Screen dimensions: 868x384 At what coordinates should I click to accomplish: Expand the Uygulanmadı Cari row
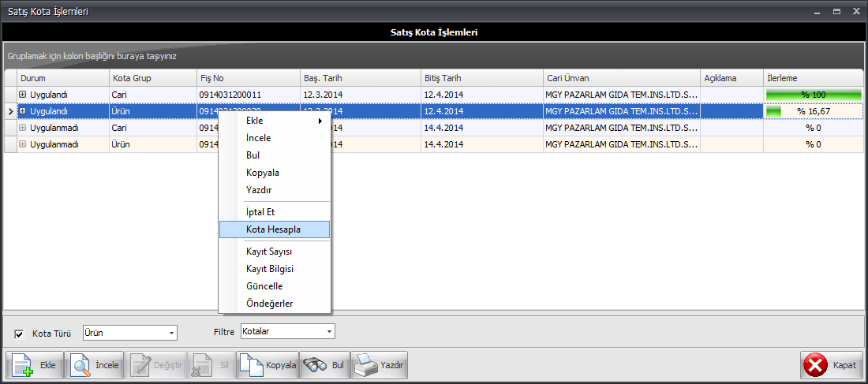(23, 127)
